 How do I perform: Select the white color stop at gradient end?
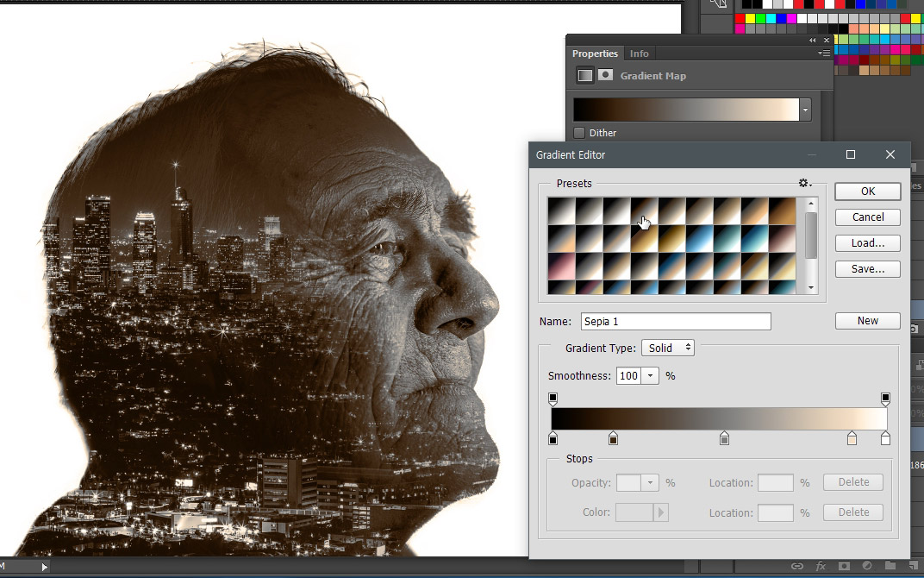[885, 438]
